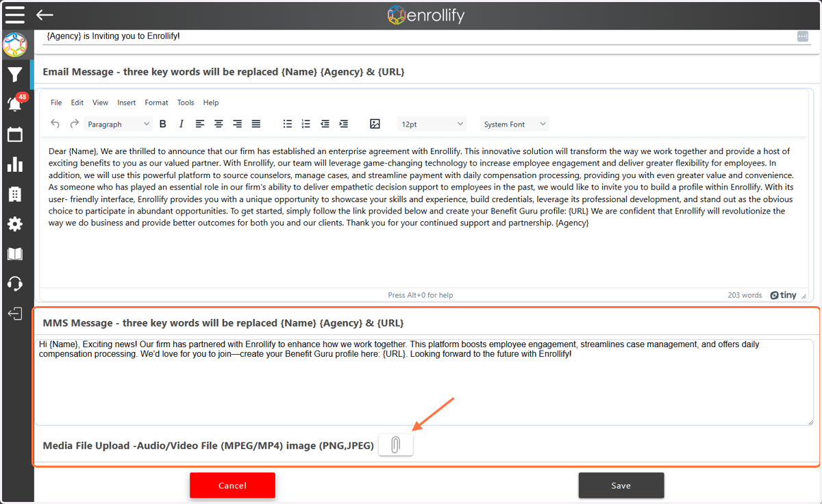Click the tiny logo link
Screen dimensions: 822x504
pyautogui.click(x=783, y=295)
